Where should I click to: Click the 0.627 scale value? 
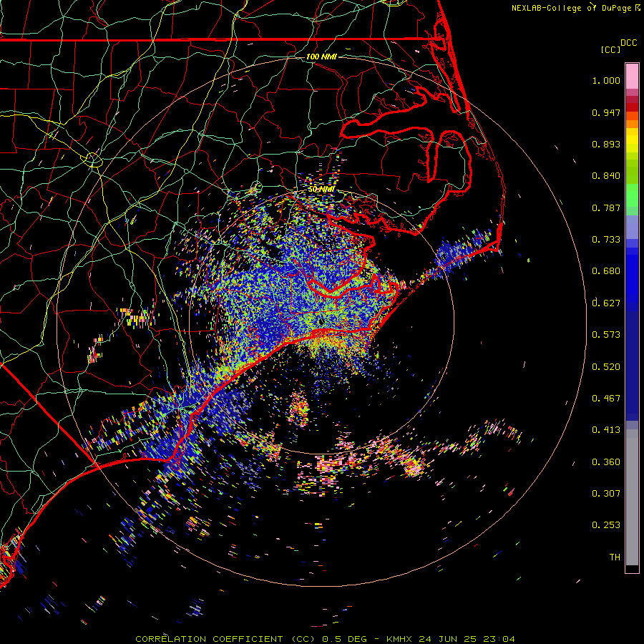[606, 303]
